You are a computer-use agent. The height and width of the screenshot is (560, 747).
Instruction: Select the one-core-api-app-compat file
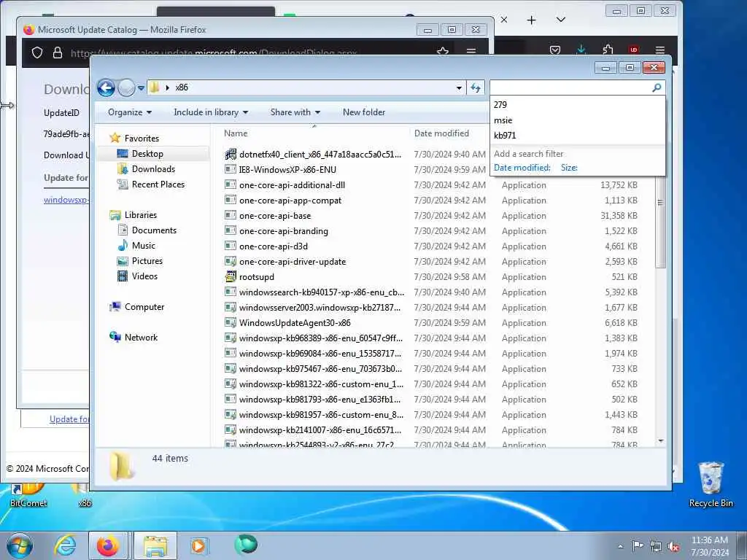coord(290,200)
